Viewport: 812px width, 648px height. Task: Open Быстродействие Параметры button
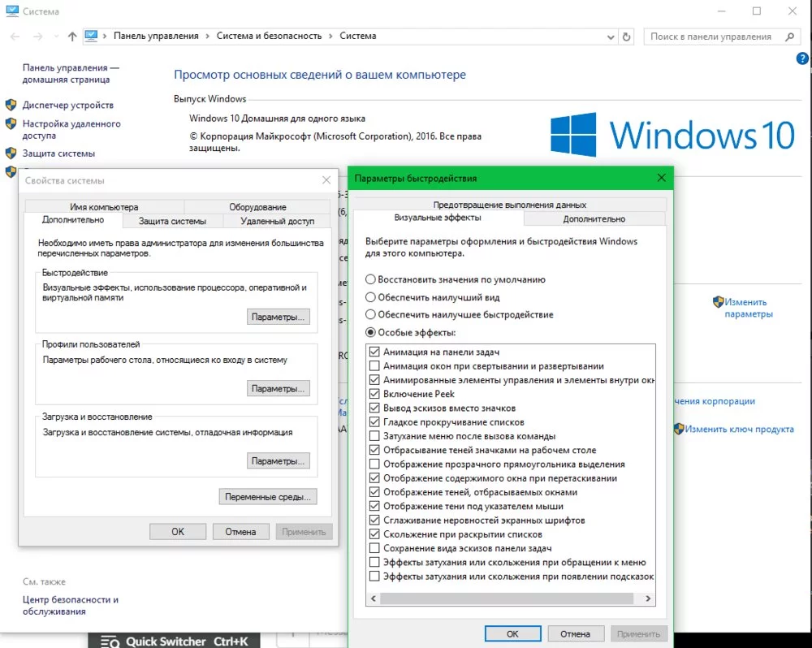pyautogui.click(x=278, y=317)
